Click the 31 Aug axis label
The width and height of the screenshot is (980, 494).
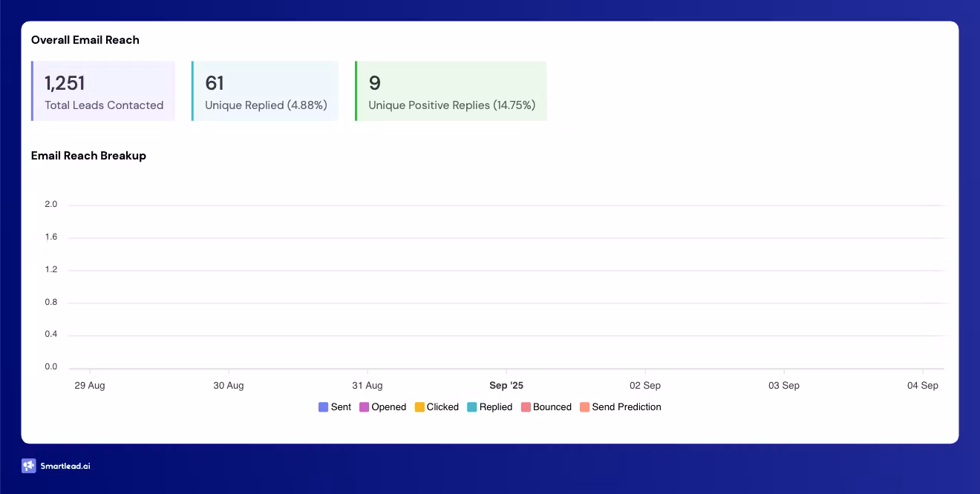tap(367, 386)
